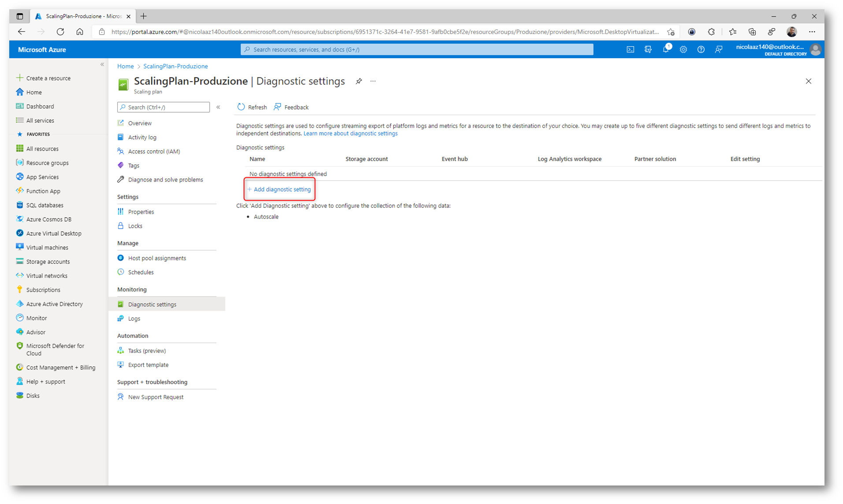Pin the Diagnostic settings blade
This screenshot has height=504, width=843.
tap(359, 81)
